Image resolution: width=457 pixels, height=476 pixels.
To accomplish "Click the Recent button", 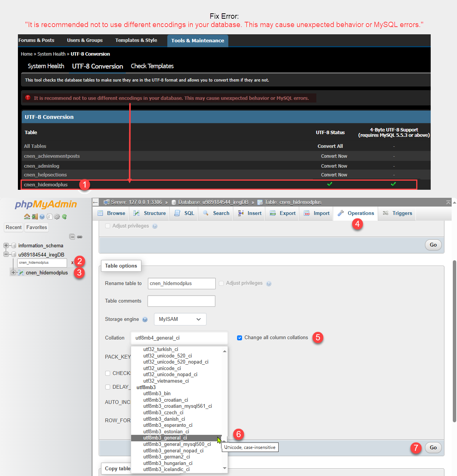I will [x=14, y=228].
